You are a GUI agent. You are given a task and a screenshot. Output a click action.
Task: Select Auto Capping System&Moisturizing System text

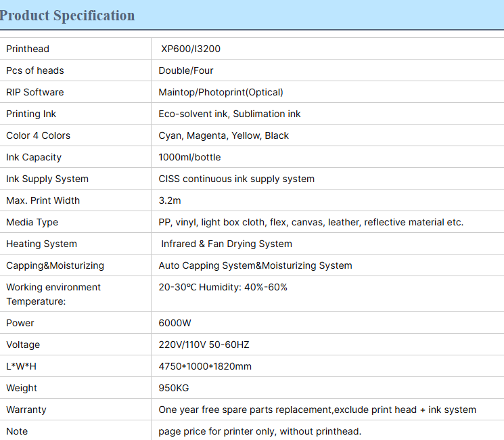[255, 265]
